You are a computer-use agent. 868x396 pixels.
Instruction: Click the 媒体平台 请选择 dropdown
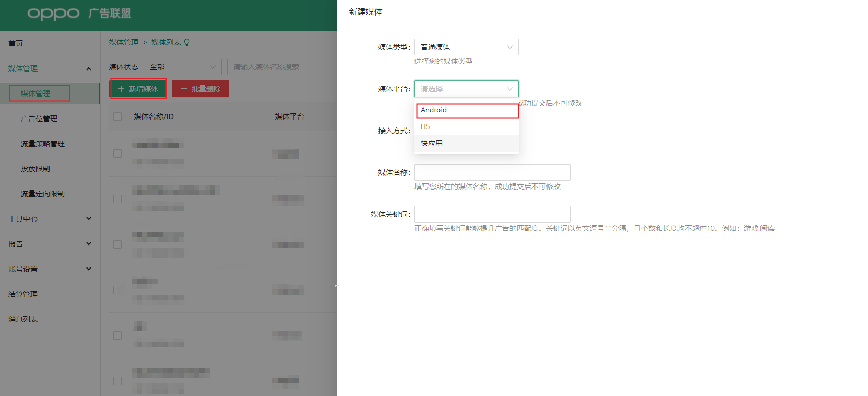click(467, 89)
